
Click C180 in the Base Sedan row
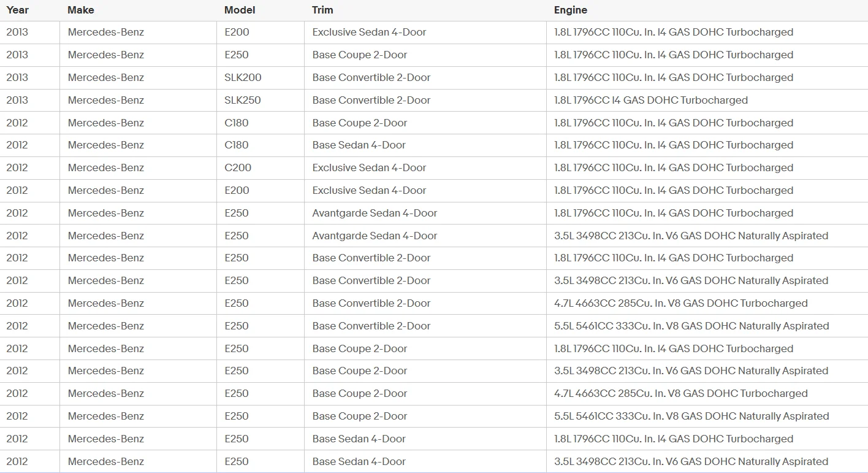click(x=237, y=145)
